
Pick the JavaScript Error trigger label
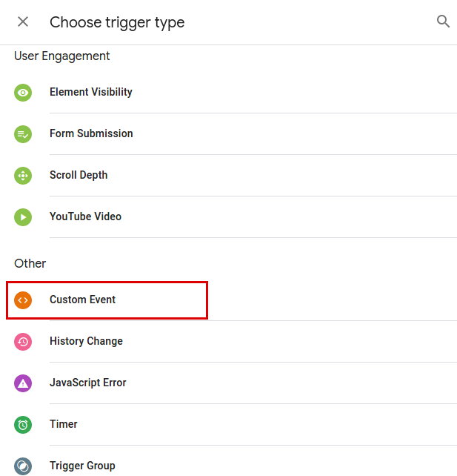pos(87,383)
